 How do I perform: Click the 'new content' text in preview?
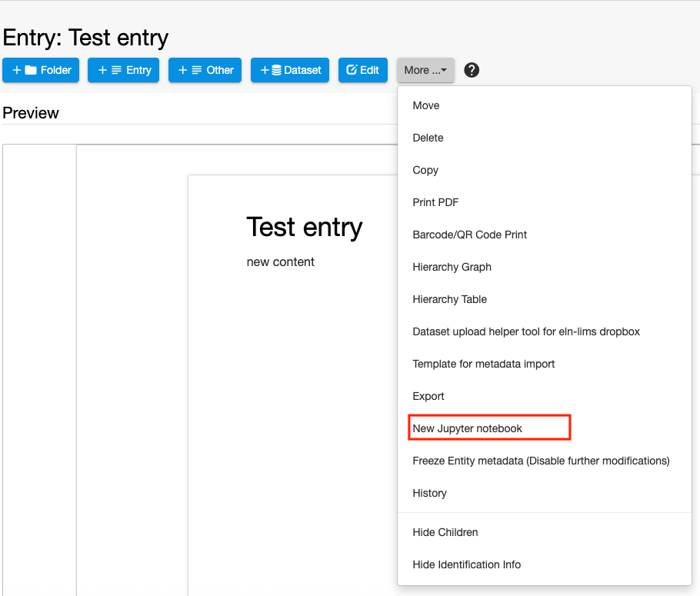(280, 262)
